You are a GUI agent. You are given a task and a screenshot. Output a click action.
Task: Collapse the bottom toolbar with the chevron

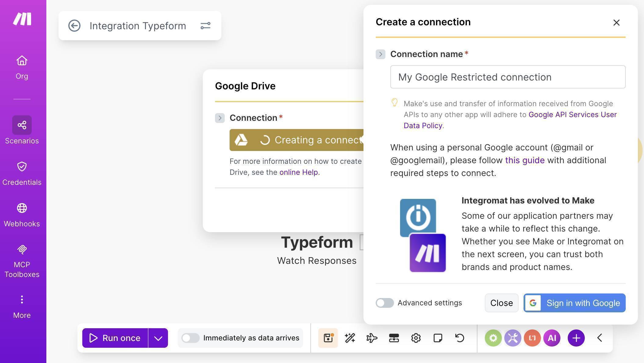(599, 338)
